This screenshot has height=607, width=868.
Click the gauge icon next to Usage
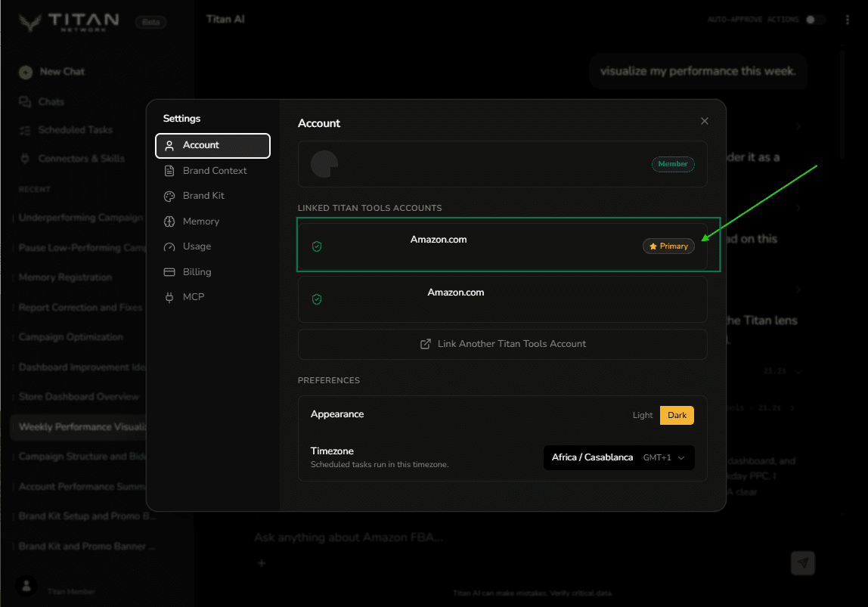(169, 246)
